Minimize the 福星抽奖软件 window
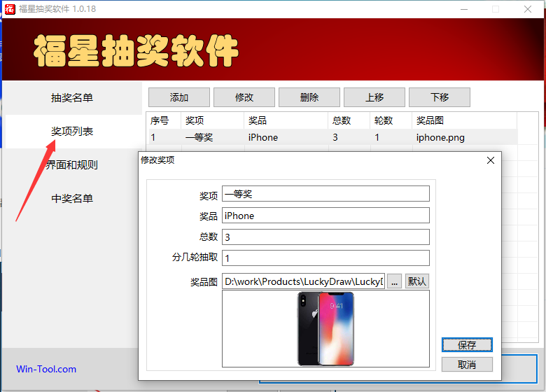The width and height of the screenshot is (546, 392). (x=464, y=9)
